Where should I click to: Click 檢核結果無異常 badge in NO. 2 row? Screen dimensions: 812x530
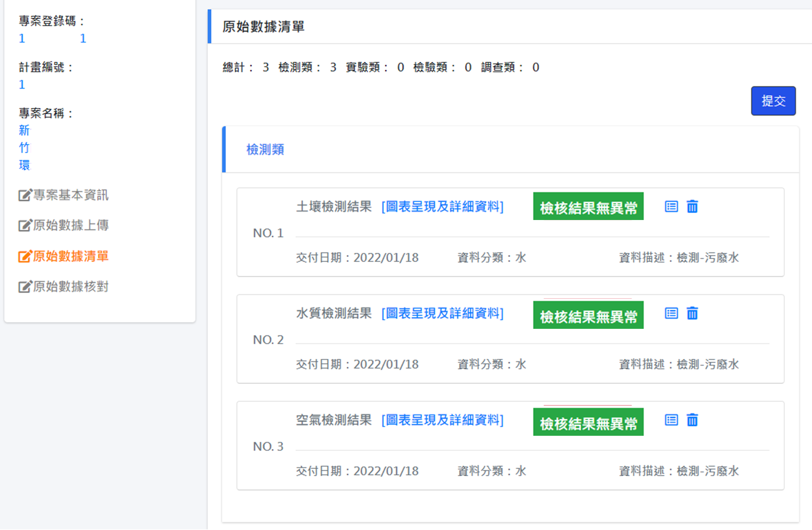coord(588,315)
